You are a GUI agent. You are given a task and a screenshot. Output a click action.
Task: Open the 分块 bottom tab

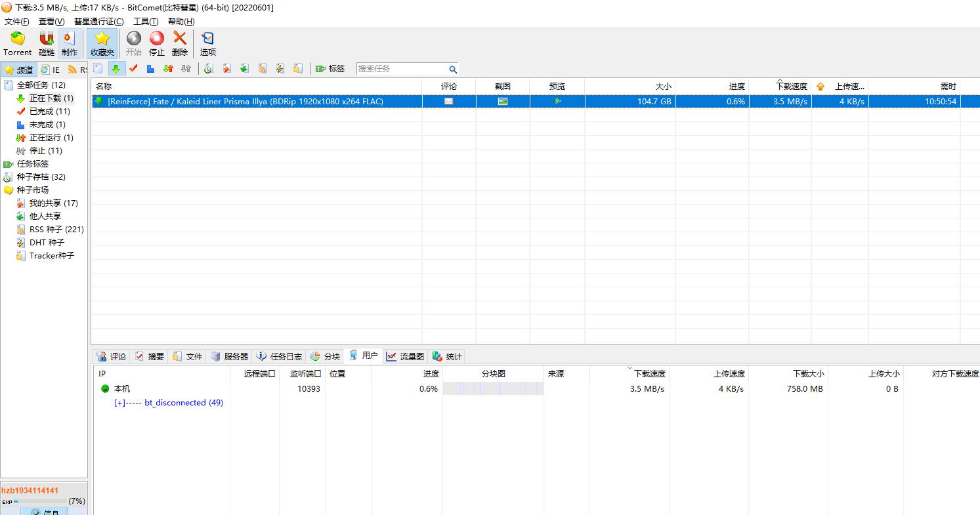coord(325,356)
